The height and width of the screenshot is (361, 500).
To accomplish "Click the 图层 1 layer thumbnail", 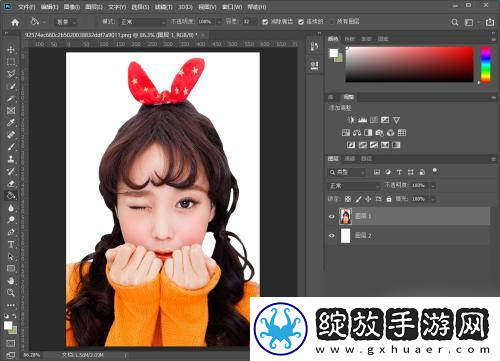I will (346, 216).
